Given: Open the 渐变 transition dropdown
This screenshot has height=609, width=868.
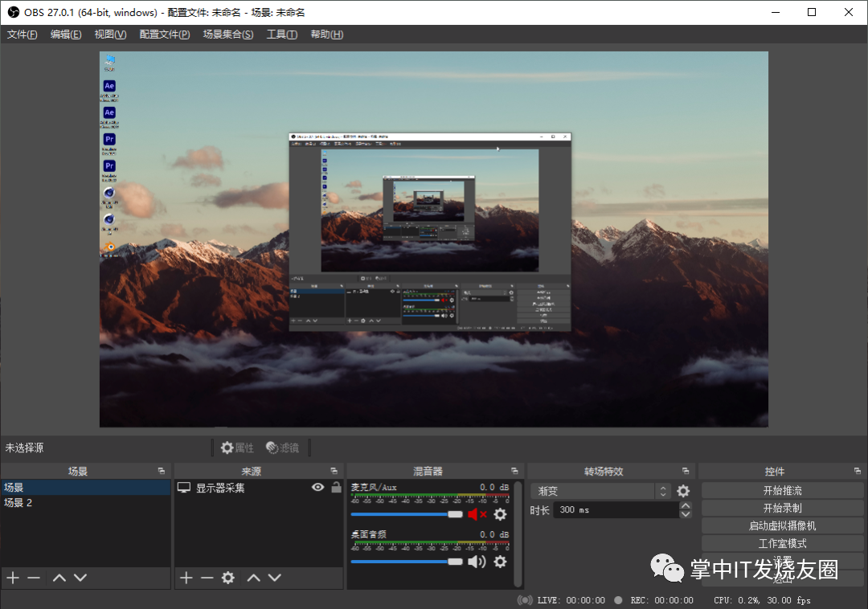Looking at the screenshot, I should click(x=600, y=491).
